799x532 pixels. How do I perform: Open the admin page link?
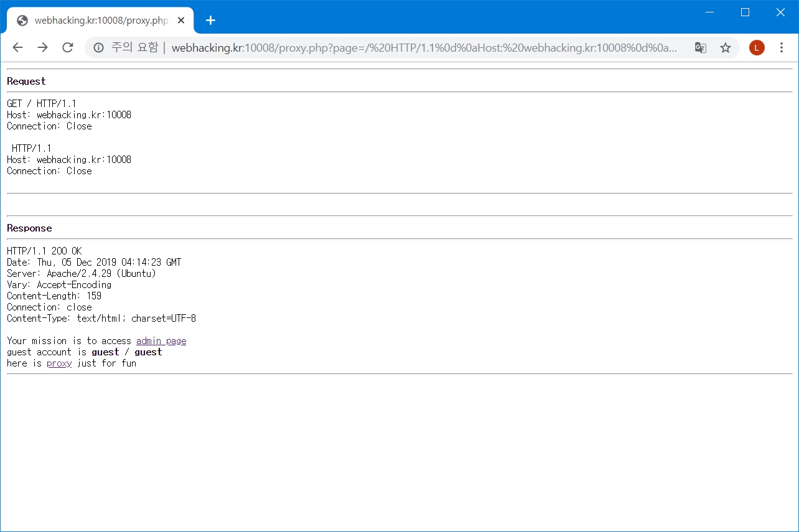(161, 341)
